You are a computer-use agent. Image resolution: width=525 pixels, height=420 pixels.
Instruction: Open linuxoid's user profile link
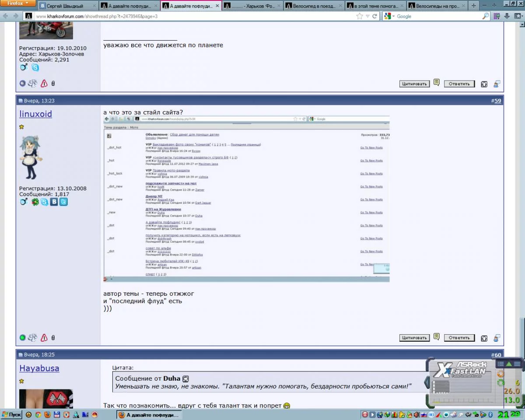point(35,114)
